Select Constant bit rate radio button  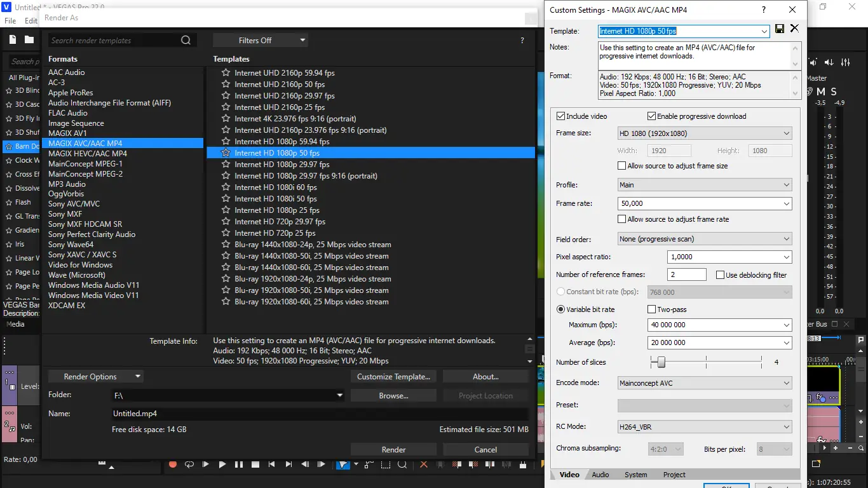[x=560, y=292]
